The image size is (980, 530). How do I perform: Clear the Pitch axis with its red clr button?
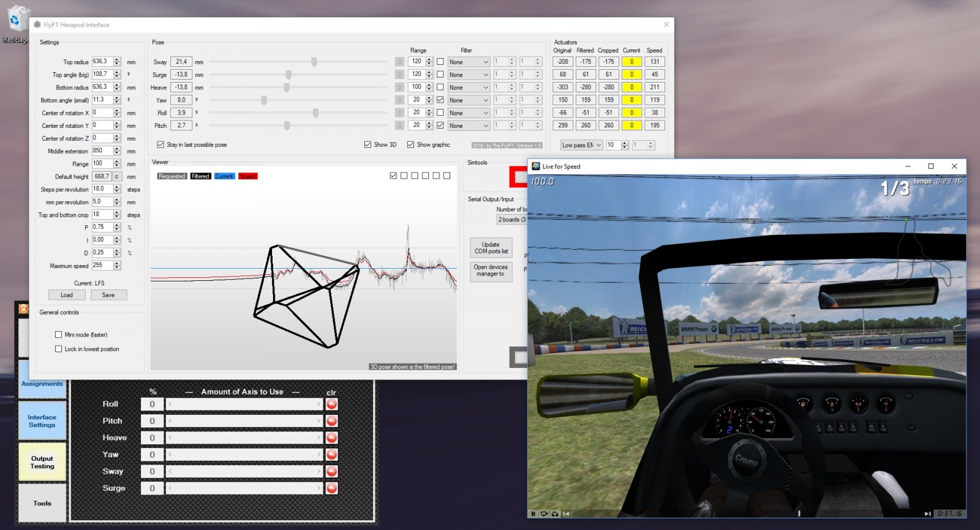331,421
